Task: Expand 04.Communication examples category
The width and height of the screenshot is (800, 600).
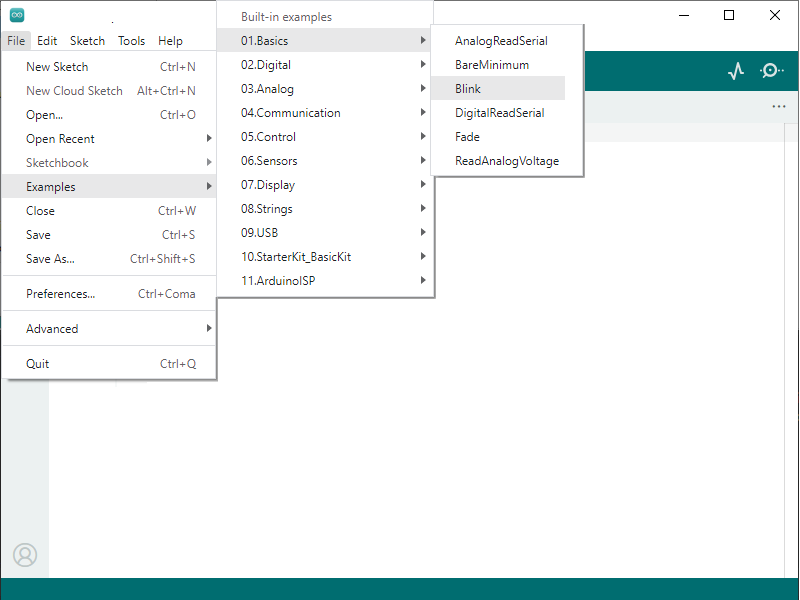Action: [x=326, y=113]
